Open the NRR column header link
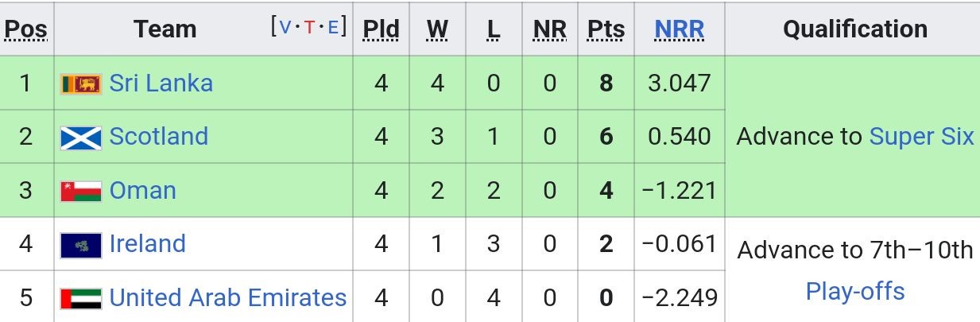The height and width of the screenshot is (322, 980). coord(680,29)
